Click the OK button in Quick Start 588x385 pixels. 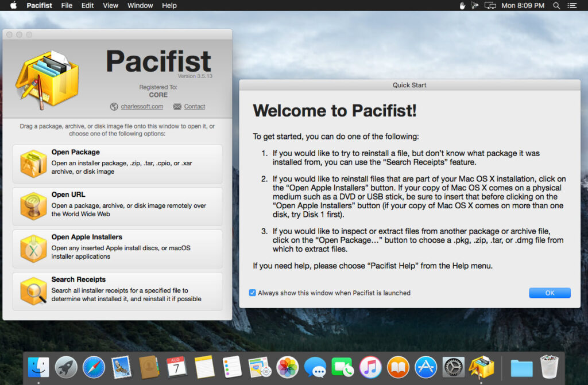(550, 293)
